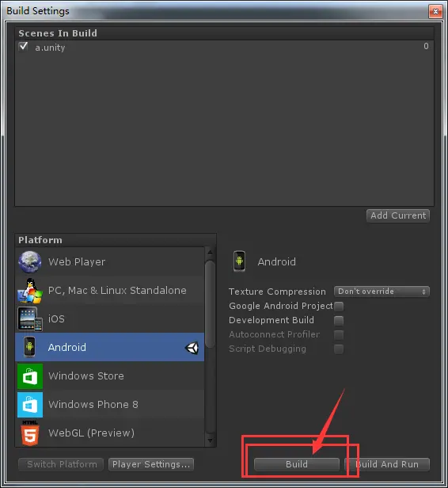Click the Windows Store green icon
The width and height of the screenshot is (448, 488).
(30, 376)
